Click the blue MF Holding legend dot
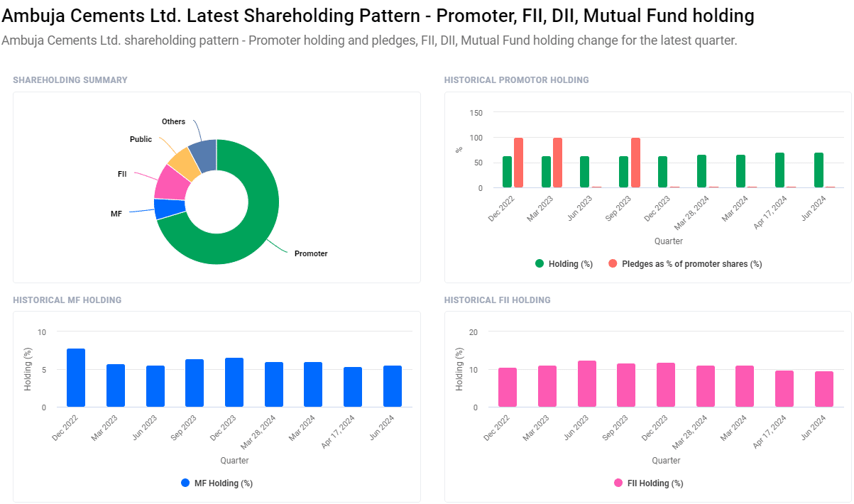The height and width of the screenshot is (504, 854). (185, 483)
